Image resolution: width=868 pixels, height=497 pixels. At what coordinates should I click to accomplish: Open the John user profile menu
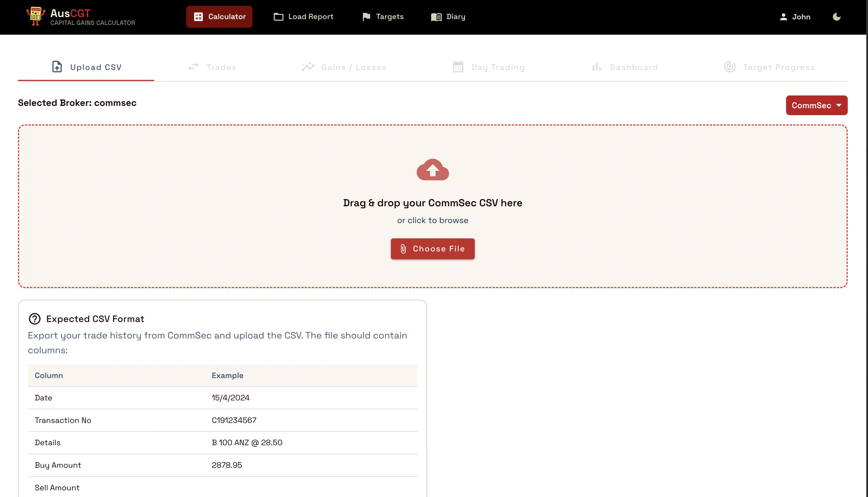tap(795, 17)
